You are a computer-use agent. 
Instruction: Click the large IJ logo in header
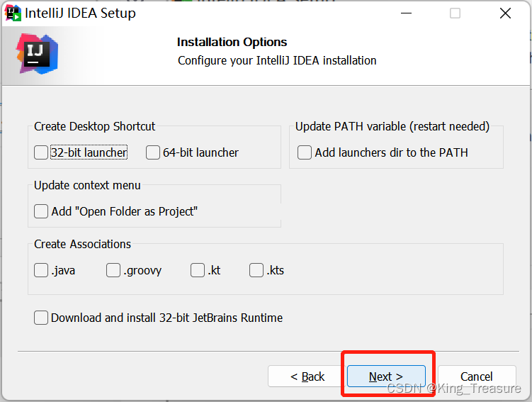pyautogui.click(x=37, y=54)
